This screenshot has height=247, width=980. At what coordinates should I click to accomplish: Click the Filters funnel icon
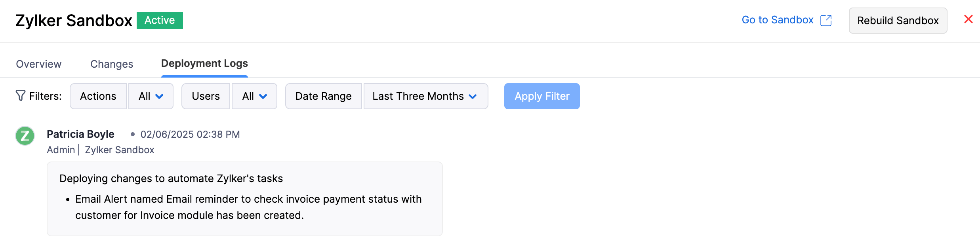tap(21, 96)
